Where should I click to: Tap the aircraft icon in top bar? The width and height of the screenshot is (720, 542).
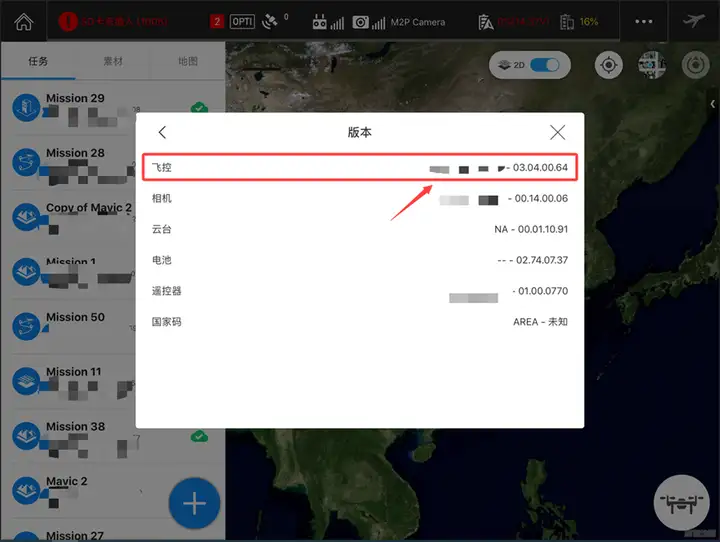pos(693,21)
